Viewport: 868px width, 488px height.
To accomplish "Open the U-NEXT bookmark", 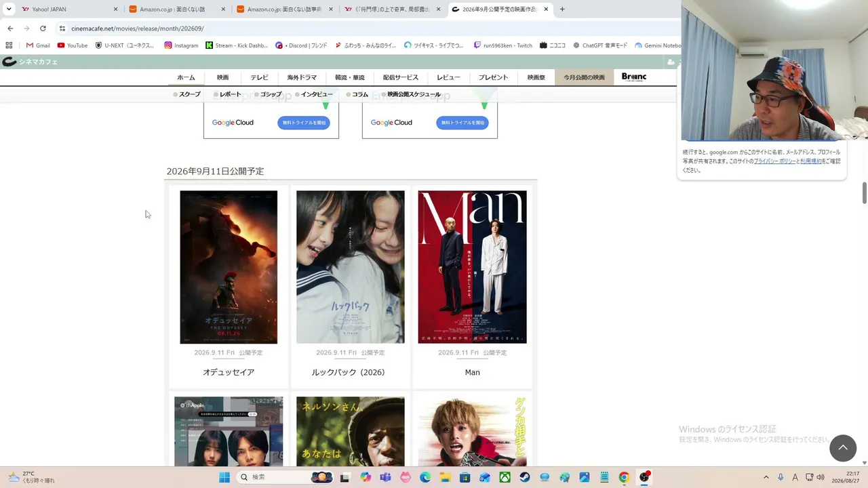I will (x=125, y=45).
